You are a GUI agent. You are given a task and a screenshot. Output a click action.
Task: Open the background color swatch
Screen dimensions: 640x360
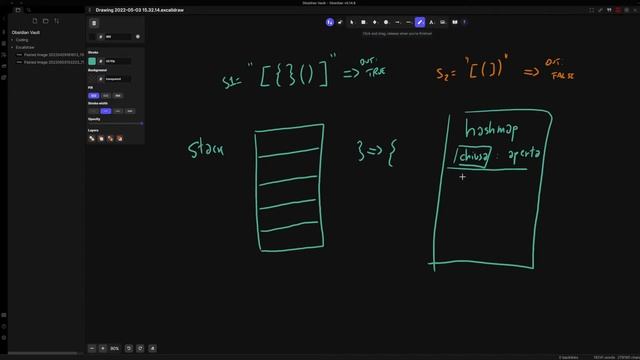click(92, 79)
